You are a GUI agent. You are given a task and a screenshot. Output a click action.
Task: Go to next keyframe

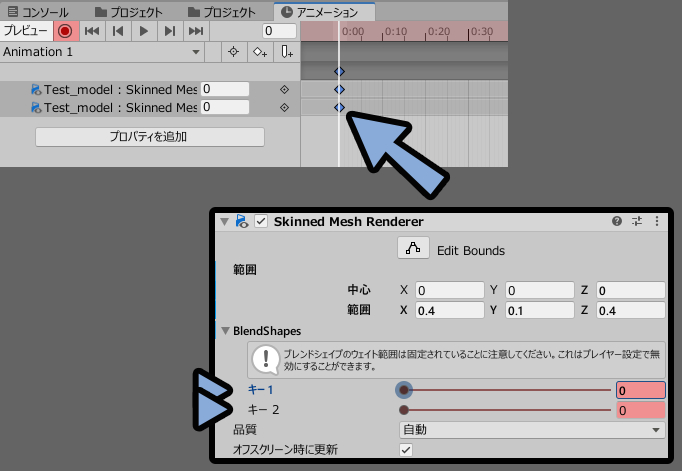pyautogui.click(x=170, y=31)
